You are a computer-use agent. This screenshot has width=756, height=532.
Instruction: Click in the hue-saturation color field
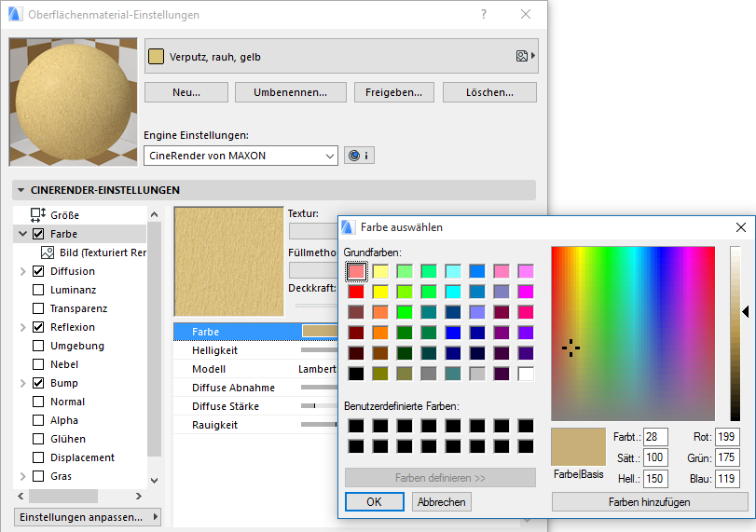pos(633,334)
